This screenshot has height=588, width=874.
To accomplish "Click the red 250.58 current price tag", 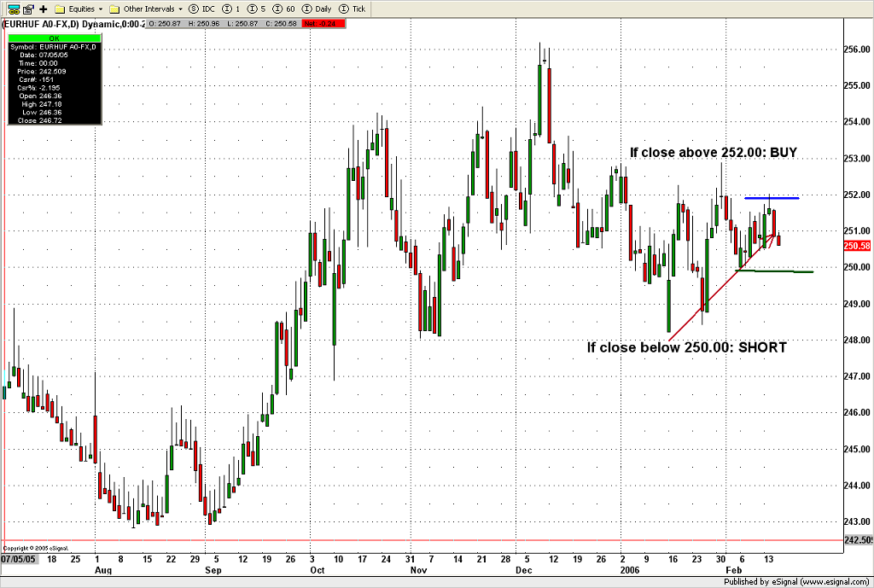I will (857, 246).
